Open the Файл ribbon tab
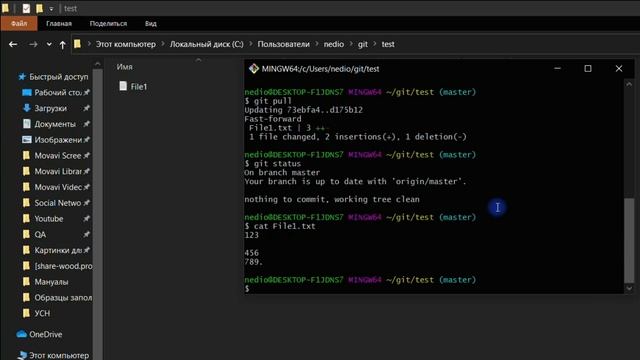This screenshot has width=640, height=360. (19, 24)
